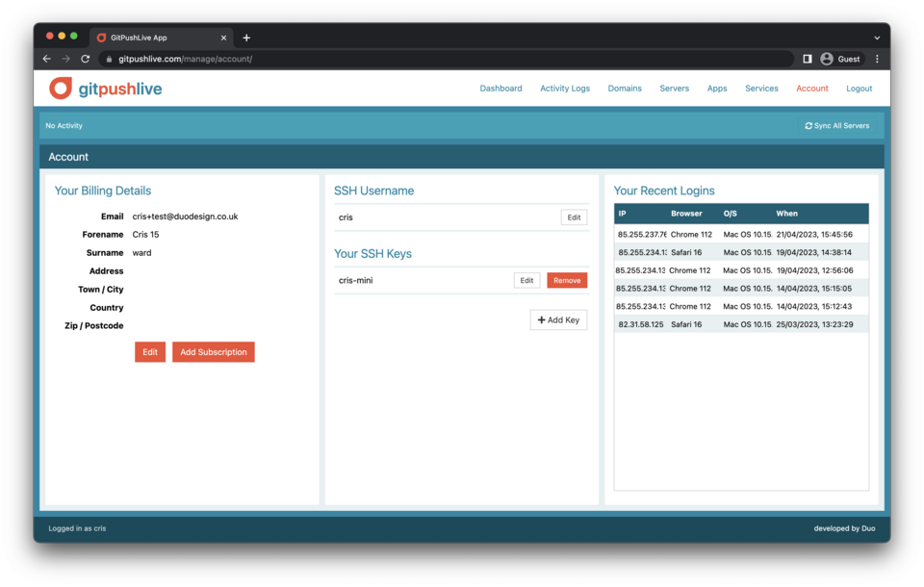
Task: Edit the SSH username cris
Action: coord(574,217)
